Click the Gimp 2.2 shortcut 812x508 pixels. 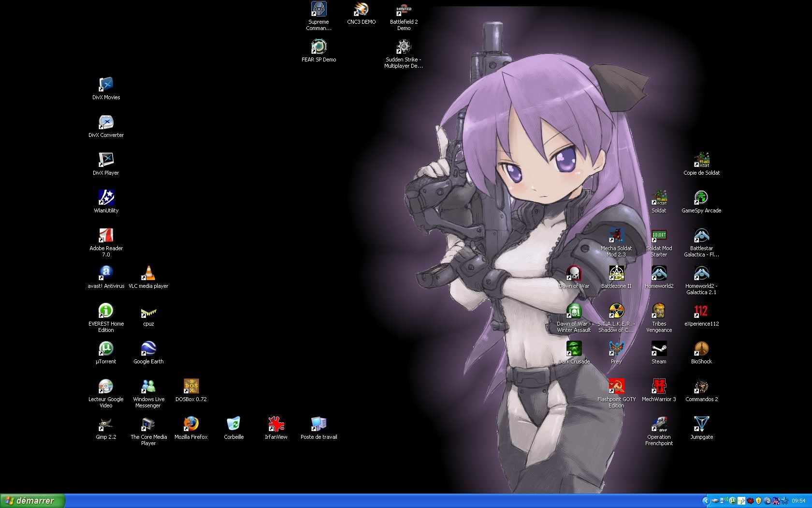[x=106, y=424]
